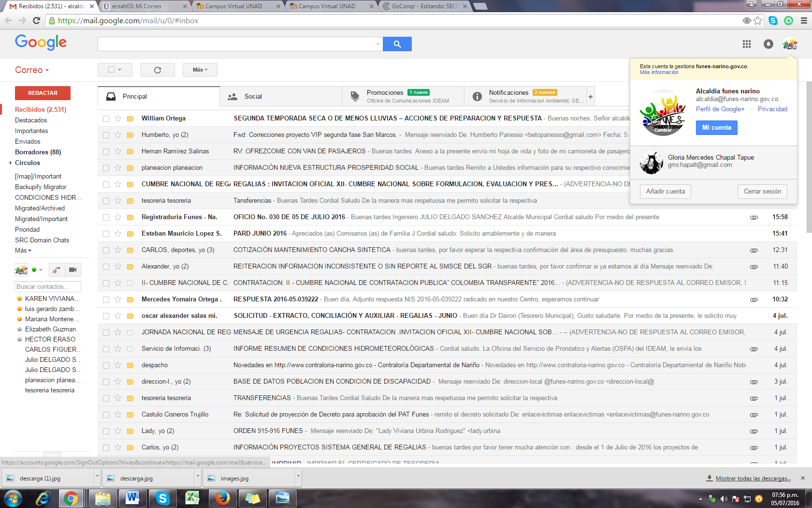This screenshot has width=812, height=508.
Task: Click the REDACTAR compose button
Action: 43,93
